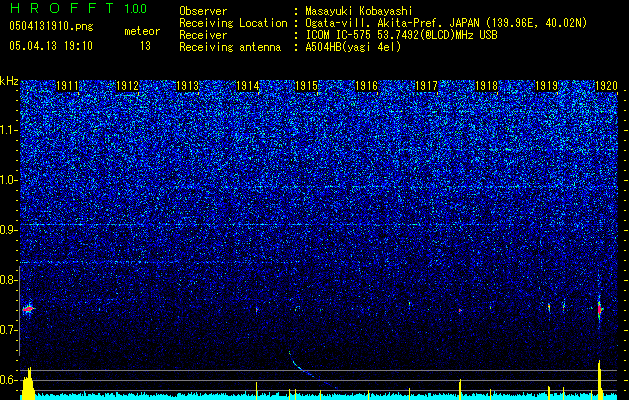
Task: Click the Receiving Location text line
Action: pos(383,23)
